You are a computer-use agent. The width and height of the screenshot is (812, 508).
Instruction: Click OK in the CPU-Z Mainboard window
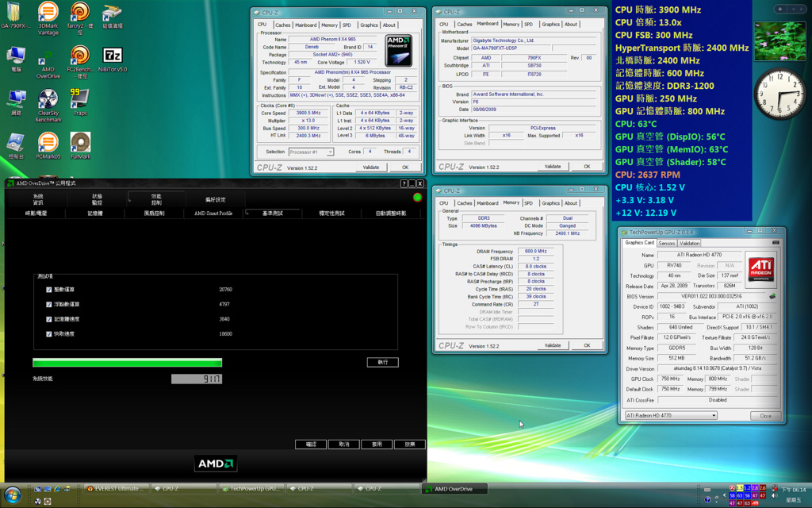pyautogui.click(x=588, y=167)
